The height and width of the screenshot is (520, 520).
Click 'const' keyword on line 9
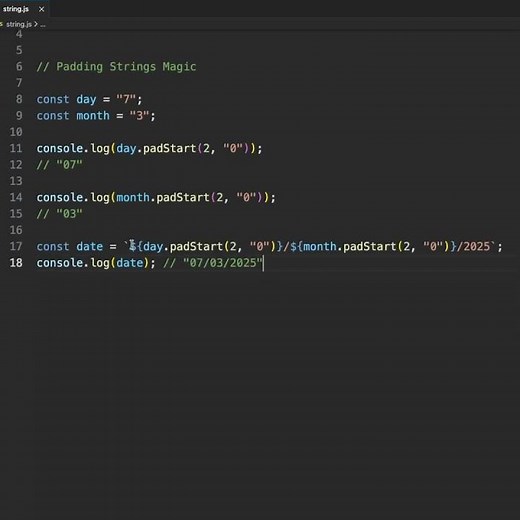coord(53,116)
